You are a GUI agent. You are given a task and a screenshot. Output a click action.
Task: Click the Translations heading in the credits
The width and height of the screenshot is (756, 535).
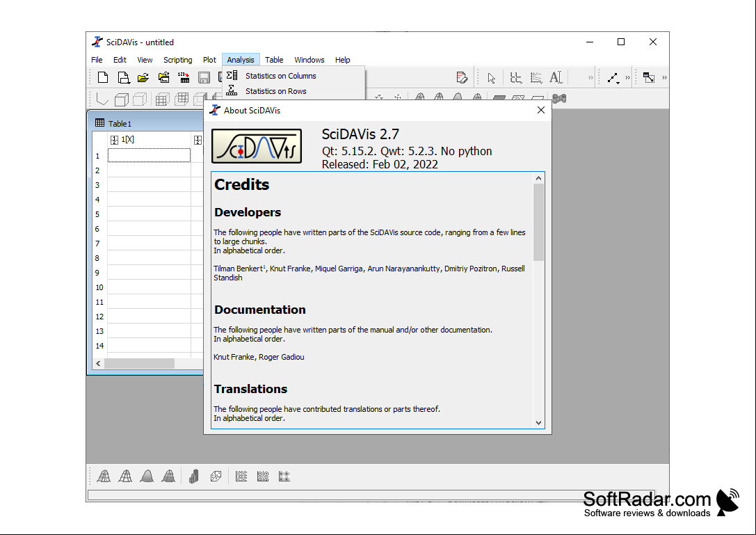point(250,389)
